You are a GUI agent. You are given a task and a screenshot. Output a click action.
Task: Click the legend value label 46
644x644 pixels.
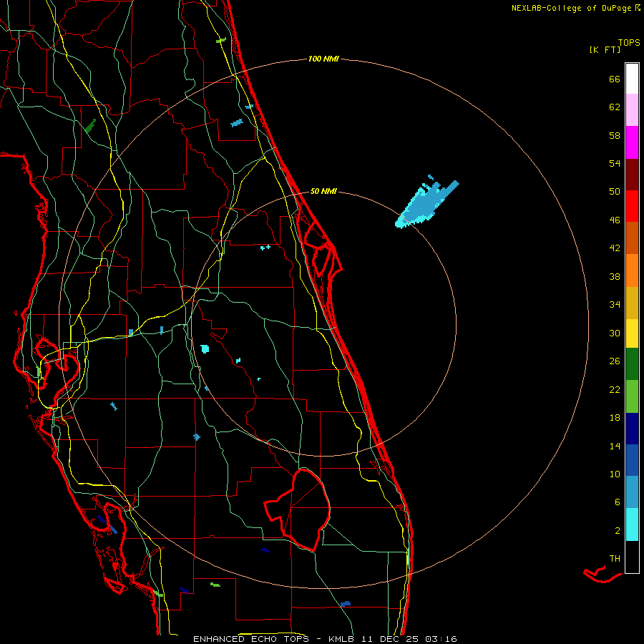(x=615, y=220)
